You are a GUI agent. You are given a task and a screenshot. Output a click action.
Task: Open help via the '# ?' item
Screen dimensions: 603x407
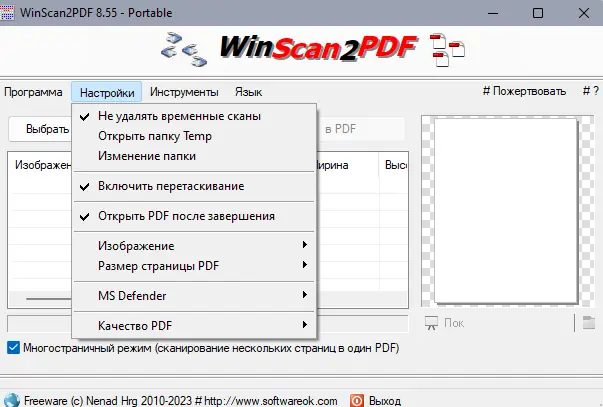591,91
